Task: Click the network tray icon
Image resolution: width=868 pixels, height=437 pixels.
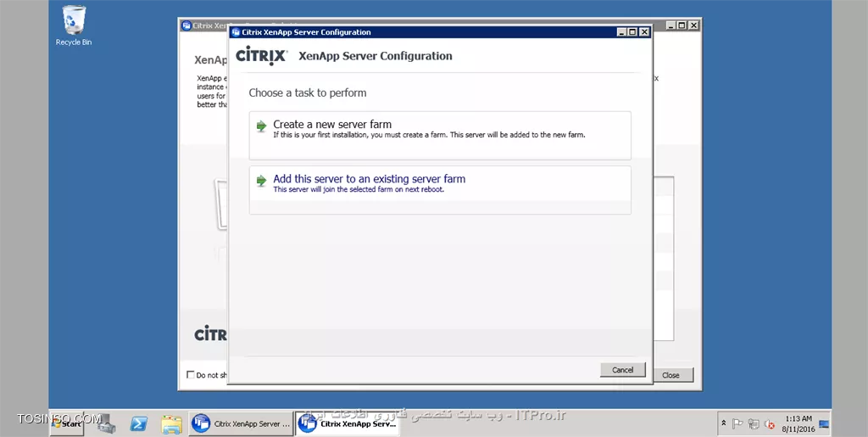Action: 754,424
